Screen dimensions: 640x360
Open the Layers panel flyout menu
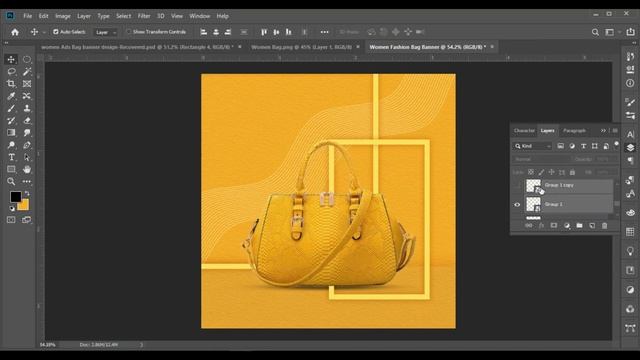(615, 131)
